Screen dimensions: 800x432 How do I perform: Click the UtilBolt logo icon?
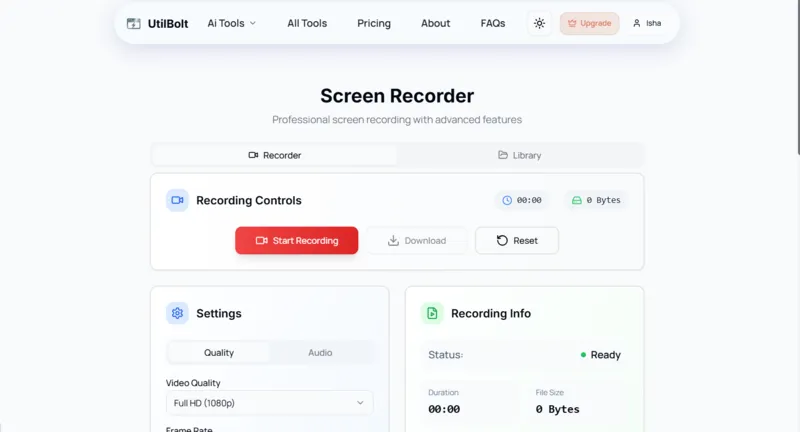(x=134, y=23)
